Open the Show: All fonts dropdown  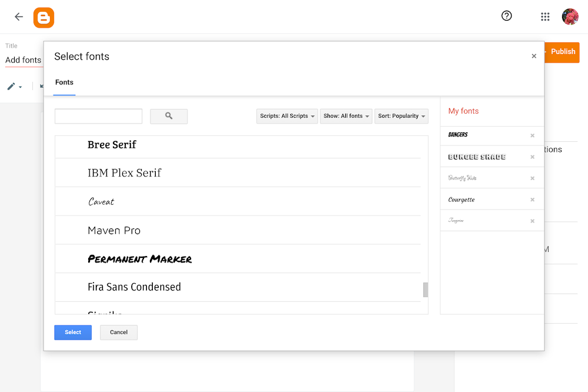(x=346, y=116)
